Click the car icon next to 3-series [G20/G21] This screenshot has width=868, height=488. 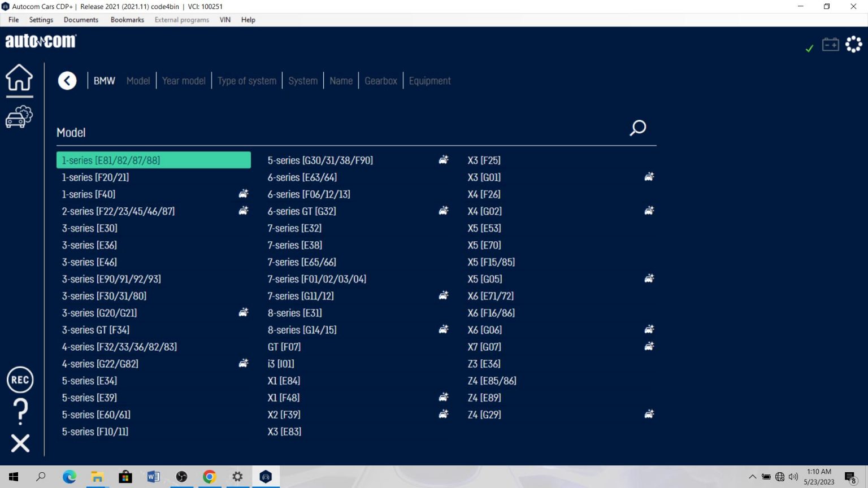click(243, 312)
